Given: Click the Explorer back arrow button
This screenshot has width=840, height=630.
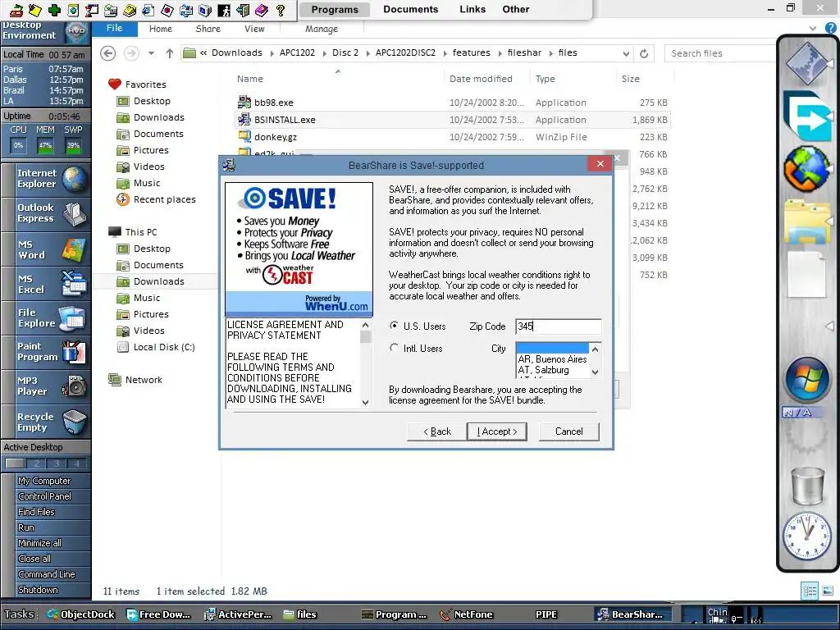Looking at the screenshot, I should (108, 53).
